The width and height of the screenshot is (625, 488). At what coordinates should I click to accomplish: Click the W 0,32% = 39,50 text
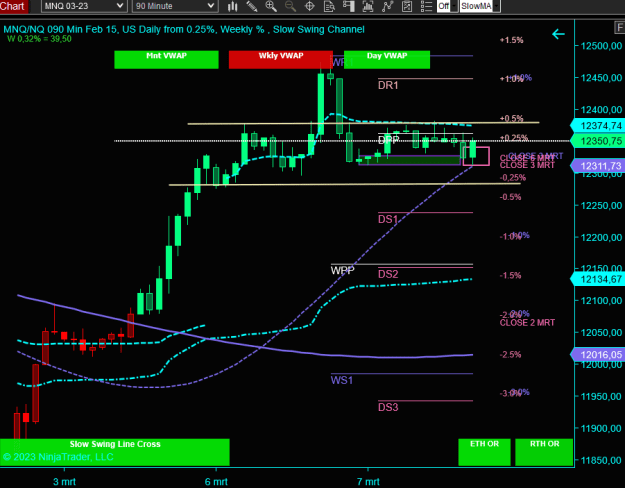pos(39,39)
